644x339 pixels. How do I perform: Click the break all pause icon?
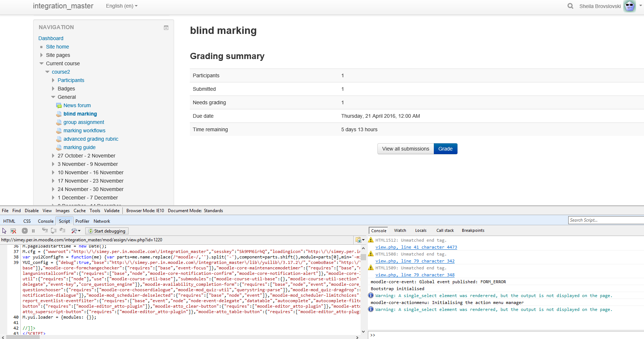point(33,231)
